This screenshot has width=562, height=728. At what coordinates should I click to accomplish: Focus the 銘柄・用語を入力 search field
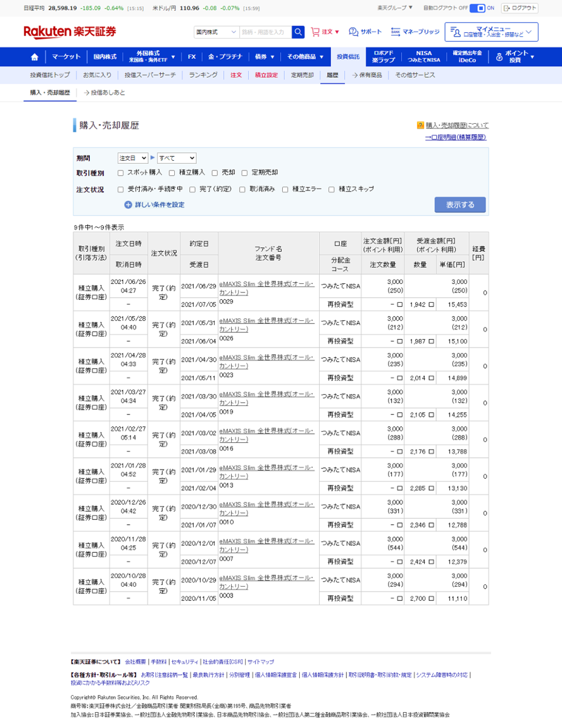265,32
